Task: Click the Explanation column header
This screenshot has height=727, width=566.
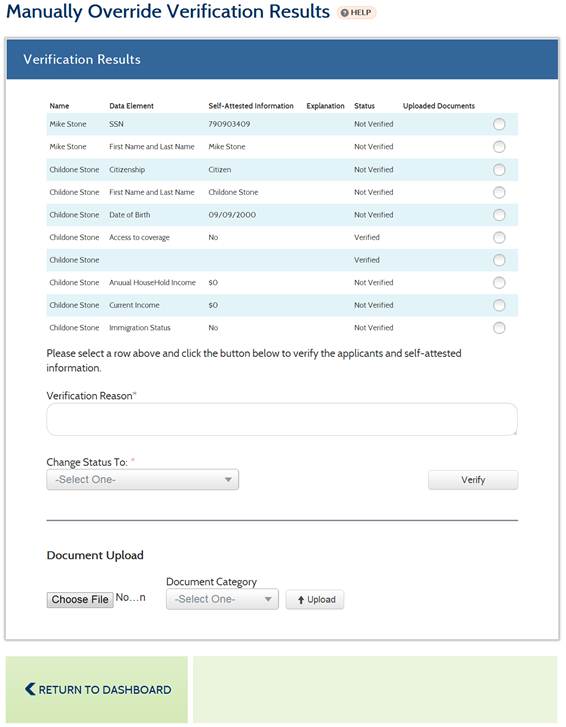Action: pyautogui.click(x=325, y=106)
